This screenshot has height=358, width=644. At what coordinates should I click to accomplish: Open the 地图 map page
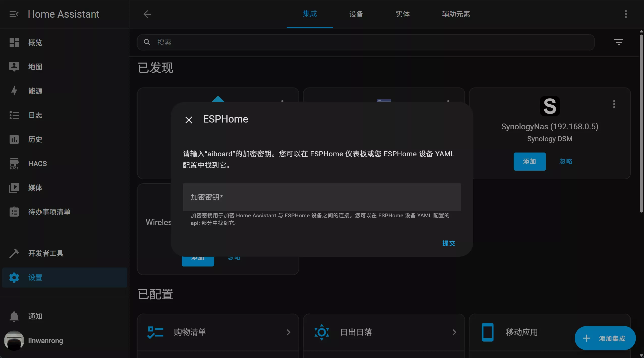tap(65, 67)
